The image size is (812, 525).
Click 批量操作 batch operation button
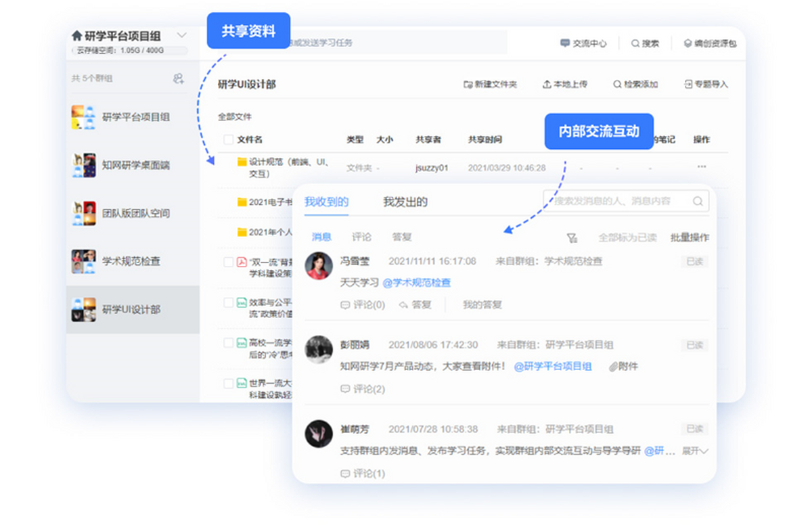point(690,237)
